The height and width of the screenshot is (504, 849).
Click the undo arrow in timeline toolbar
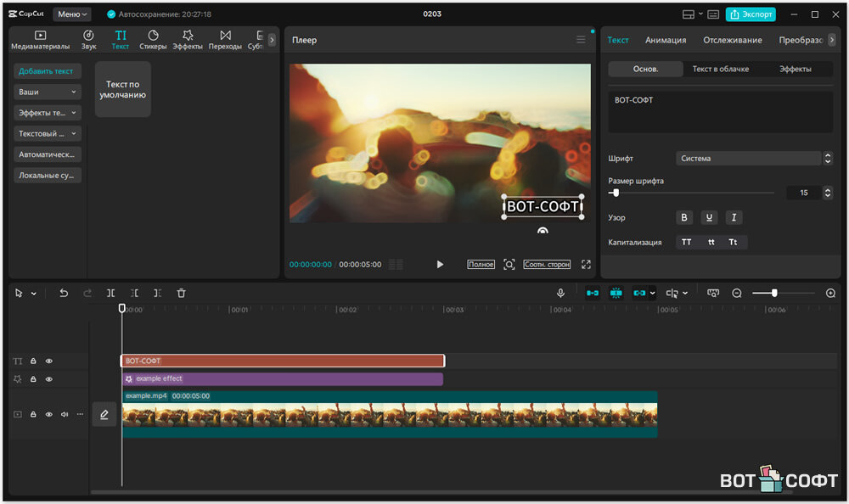click(x=64, y=293)
